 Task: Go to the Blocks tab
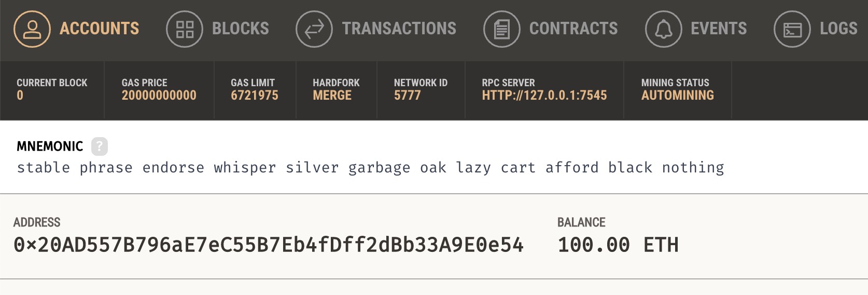click(241, 29)
